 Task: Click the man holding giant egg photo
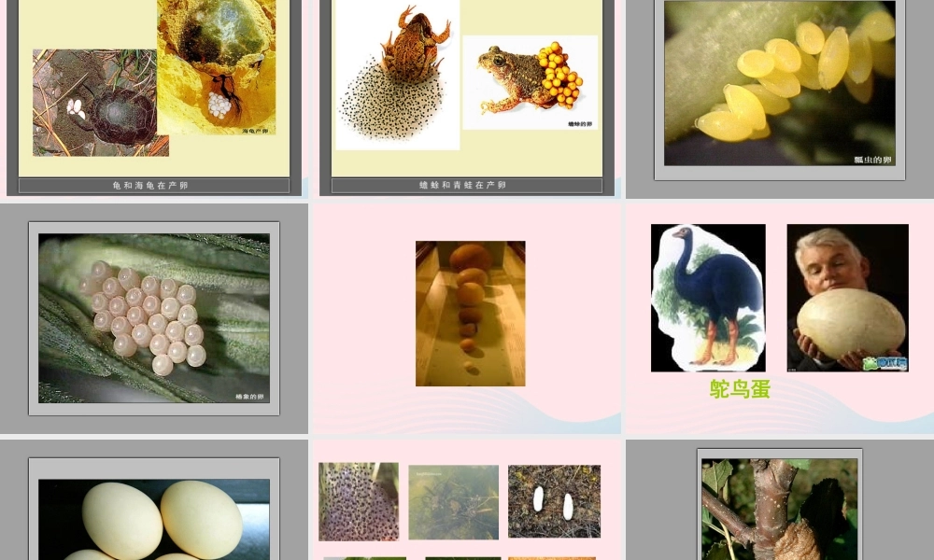click(847, 298)
